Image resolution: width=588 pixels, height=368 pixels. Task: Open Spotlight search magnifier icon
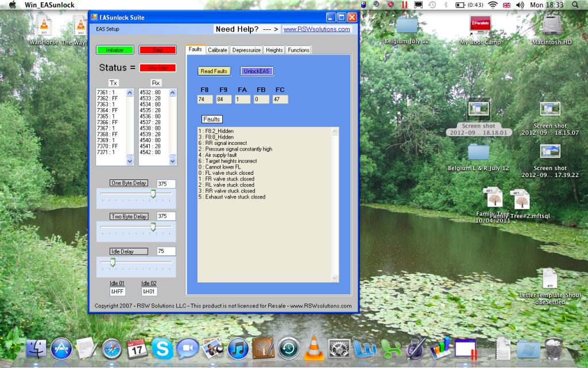(575, 5)
